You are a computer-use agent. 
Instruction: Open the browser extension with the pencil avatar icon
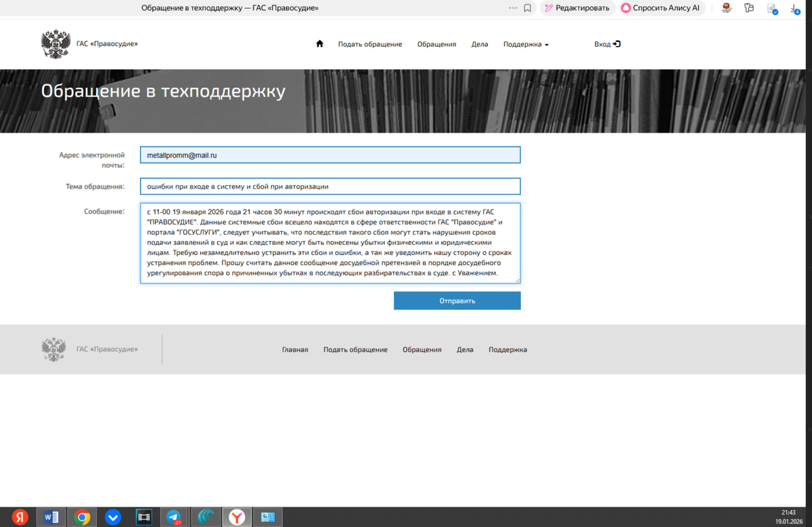point(727,8)
